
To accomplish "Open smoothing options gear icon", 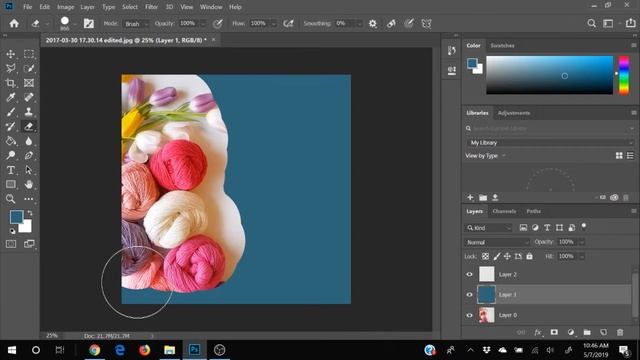I will pyautogui.click(x=373, y=24).
